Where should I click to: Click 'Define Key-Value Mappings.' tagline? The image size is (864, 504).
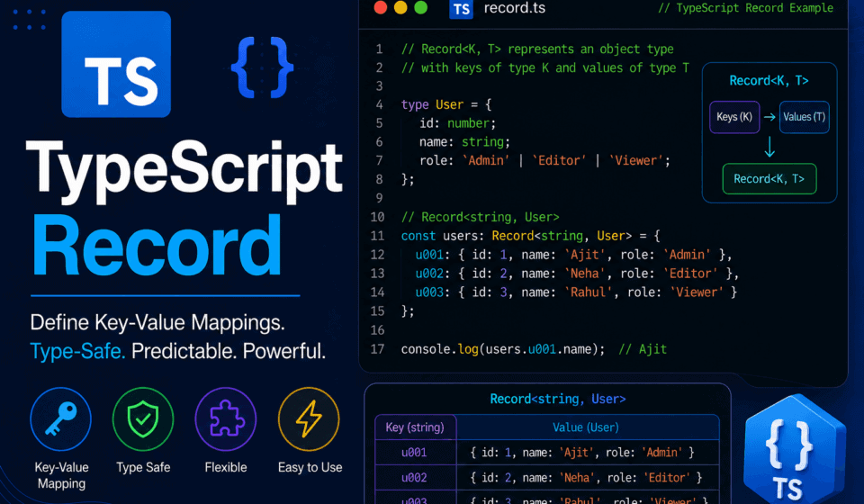tap(157, 322)
